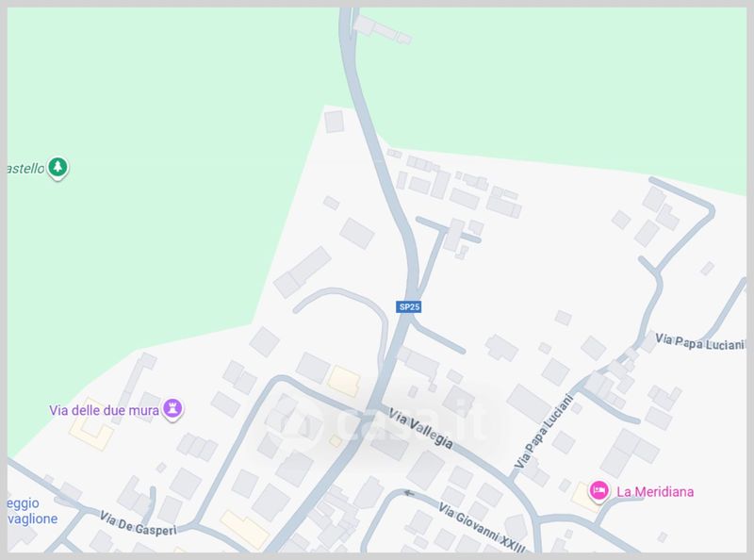The width and height of the screenshot is (754, 560).
Task: Select the diagonal 'Via Papa Luciani' street label
Action: click(544, 432)
